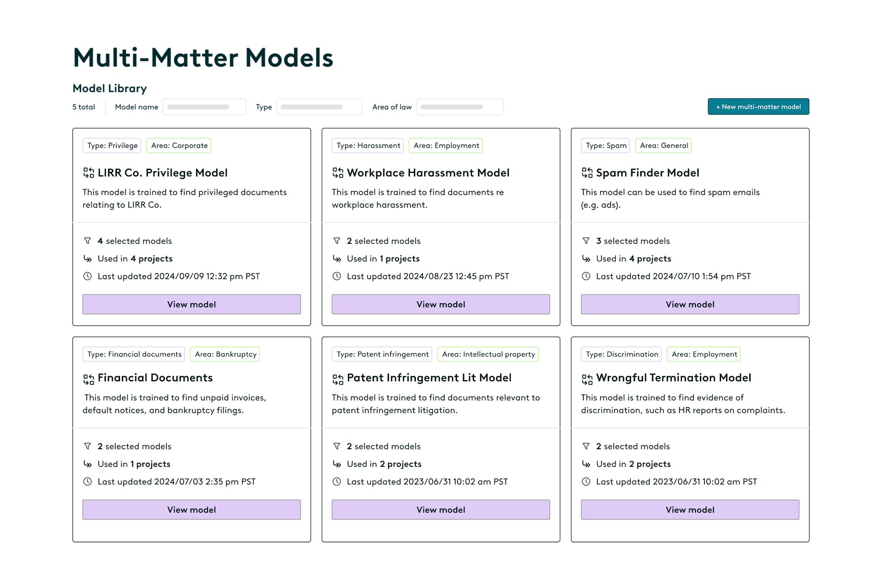Click the model icon beside Patent Infringement Lit Model
This screenshot has width=882, height=588.
pos(338,379)
